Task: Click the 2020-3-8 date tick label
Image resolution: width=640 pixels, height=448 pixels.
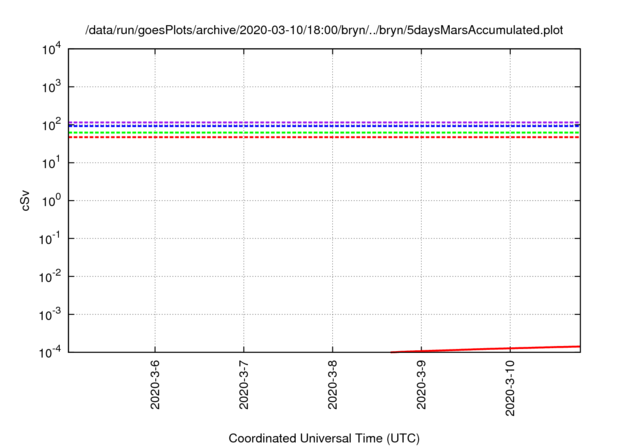Action: (x=333, y=385)
